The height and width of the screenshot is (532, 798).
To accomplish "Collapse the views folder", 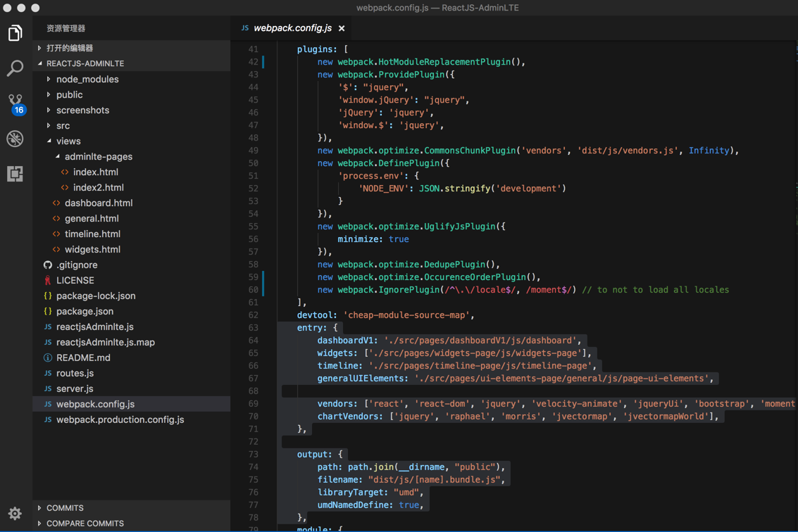I will click(68, 141).
